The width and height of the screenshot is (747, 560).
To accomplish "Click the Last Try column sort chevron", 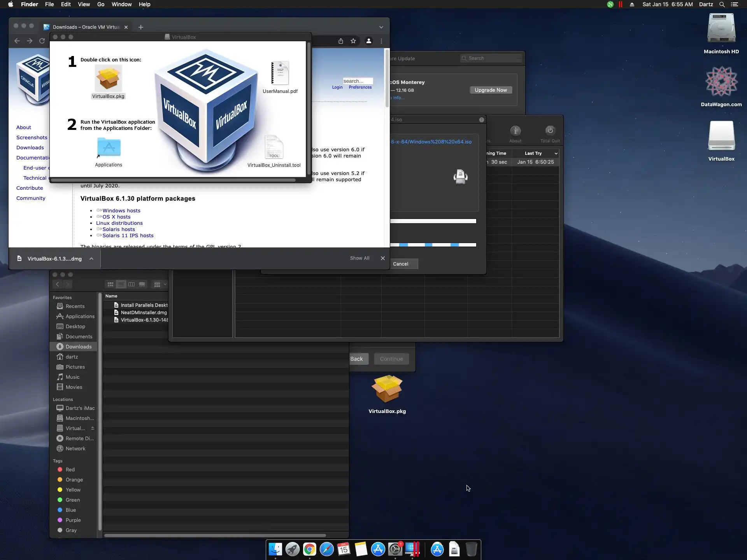I will point(556,154).
